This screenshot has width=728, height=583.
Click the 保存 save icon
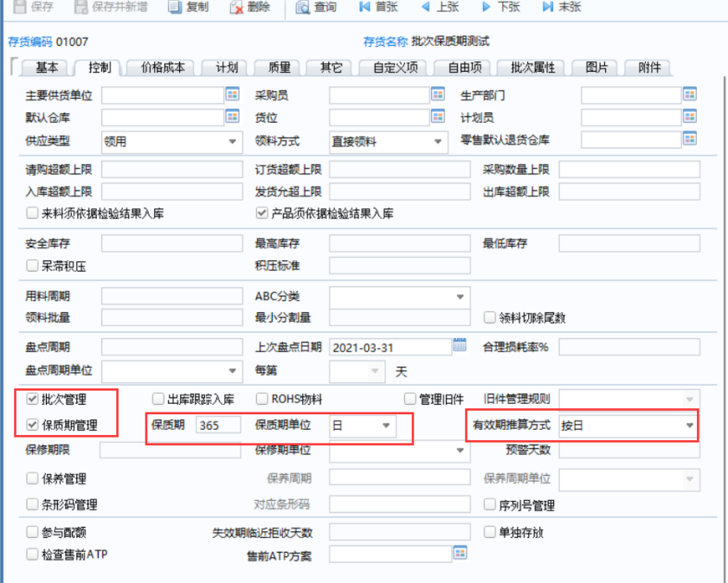pos(20,7)
